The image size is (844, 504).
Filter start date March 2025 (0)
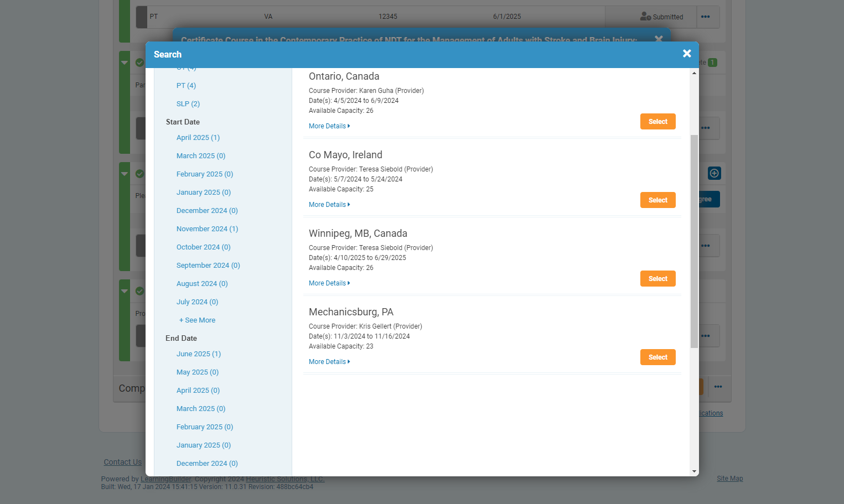[x=201, y=156]
